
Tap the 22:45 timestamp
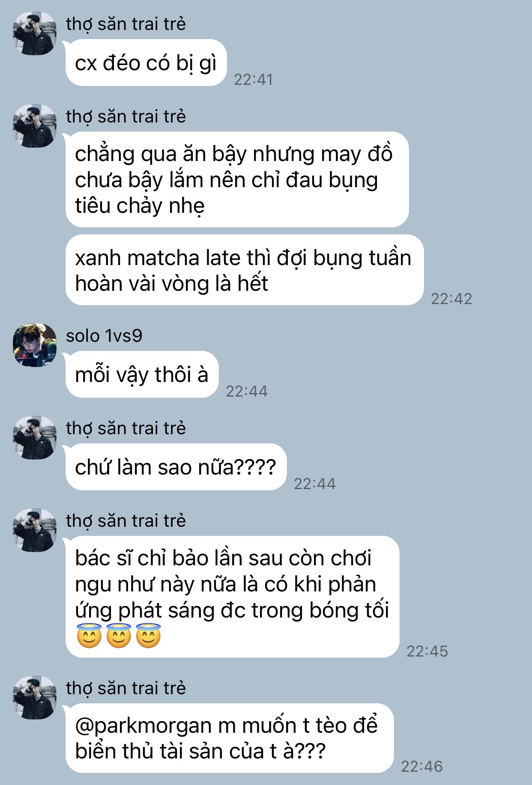click(427, 651)
